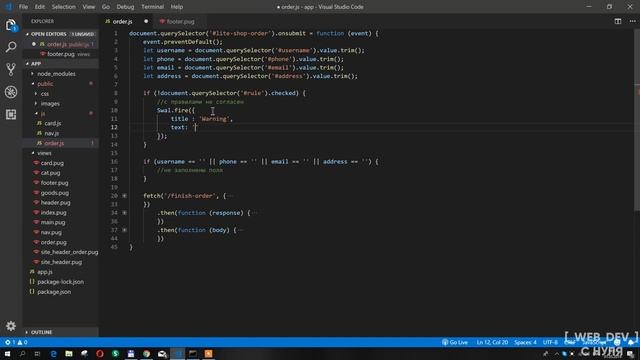Open app.js in the file tree
640x360 pixels.
(x=45, y=272)
